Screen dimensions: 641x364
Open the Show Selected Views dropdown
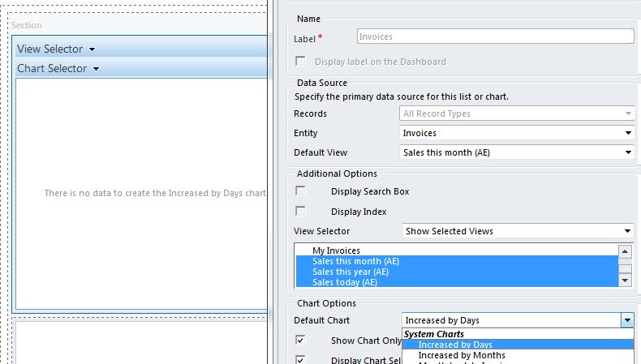pos(518,231)
